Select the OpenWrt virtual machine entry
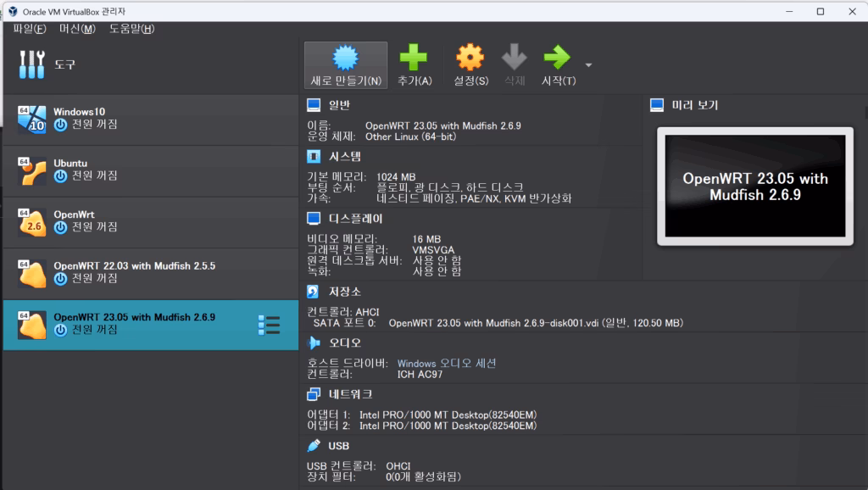 (x=151, y=222)
